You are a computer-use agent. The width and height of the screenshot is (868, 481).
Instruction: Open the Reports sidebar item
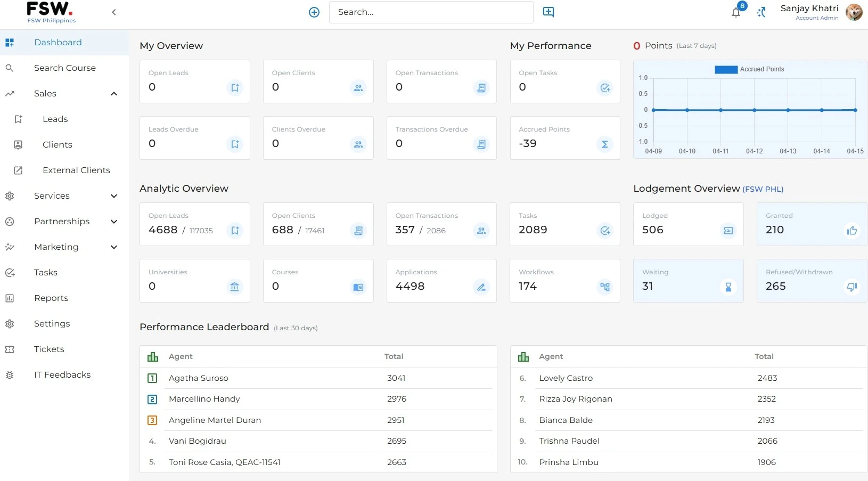click(x=64, y=298)
